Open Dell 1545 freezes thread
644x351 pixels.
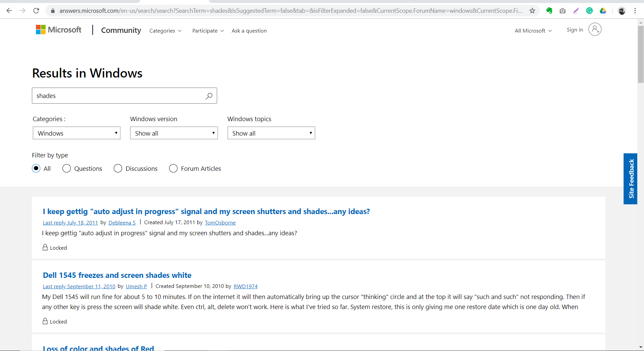click(x=117, y=275)
